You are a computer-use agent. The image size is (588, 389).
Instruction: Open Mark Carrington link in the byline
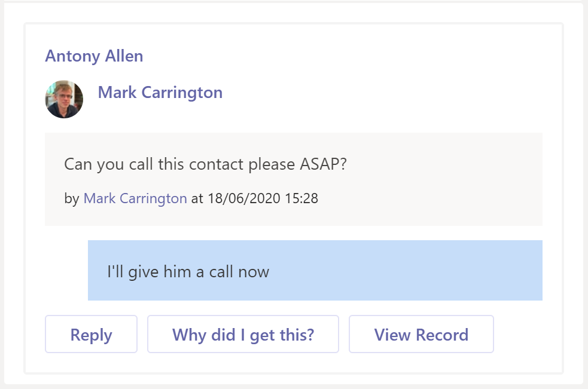135,198
